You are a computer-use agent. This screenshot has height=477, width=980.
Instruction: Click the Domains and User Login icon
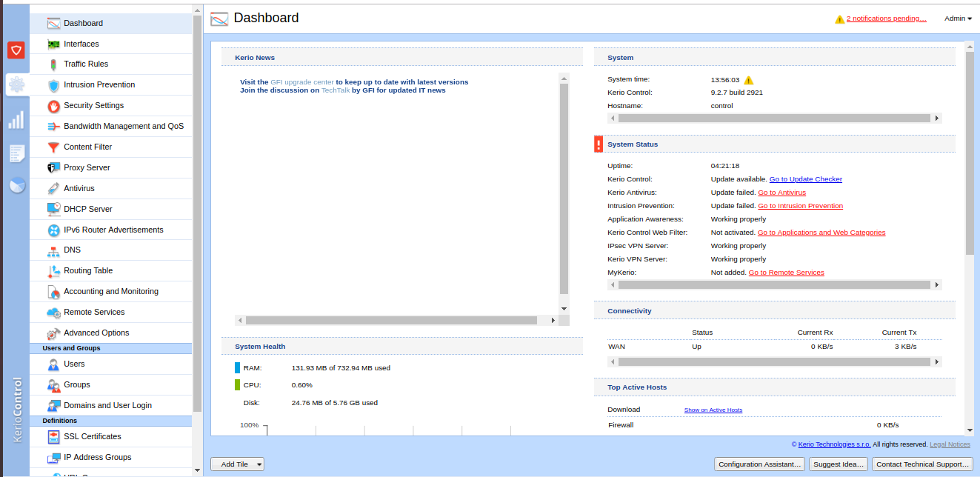click(53, 406)
